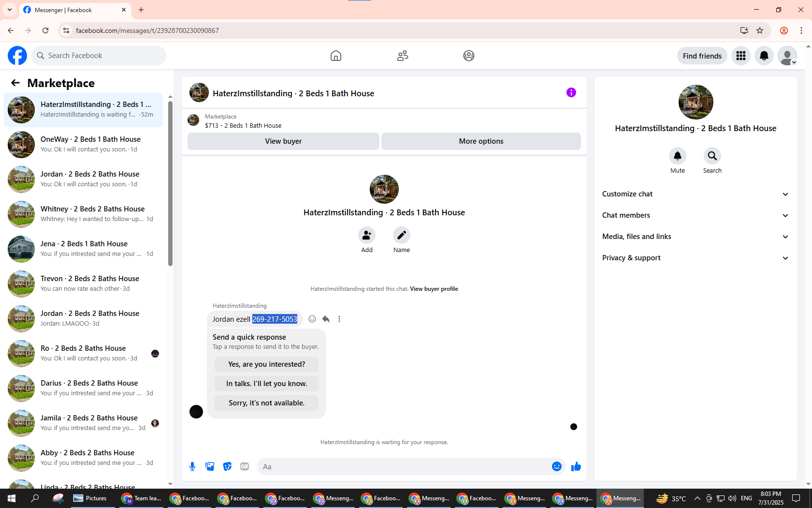Image resolution: width=812 pixels, height=508 pixels.
Task: Open Chrome's three-dot menu
Action: point(801,30)
